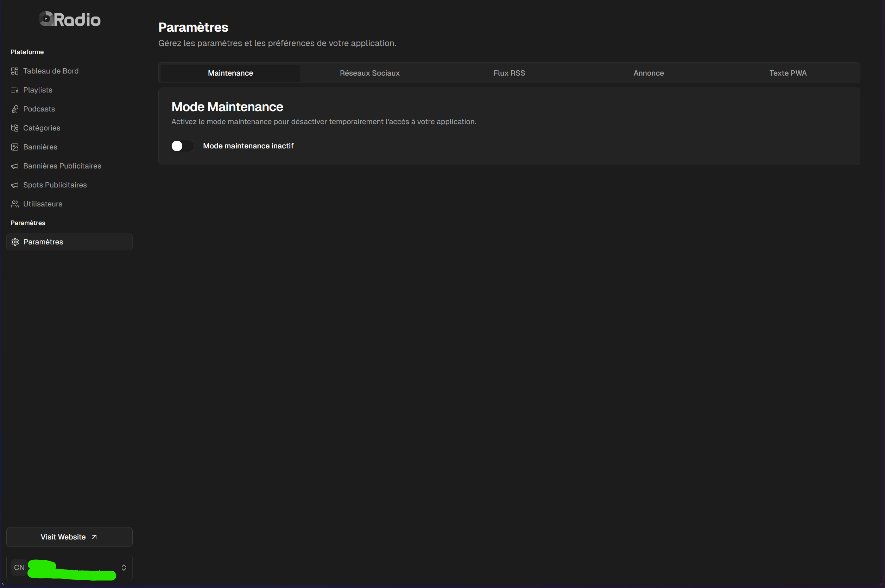Open the Flux RSS tab
This screenshot has width=885, height=588.
point(509,73)
